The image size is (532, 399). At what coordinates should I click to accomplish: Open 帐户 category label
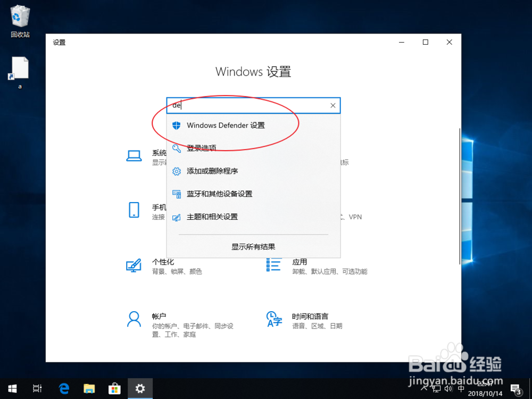tap(159, 316)
